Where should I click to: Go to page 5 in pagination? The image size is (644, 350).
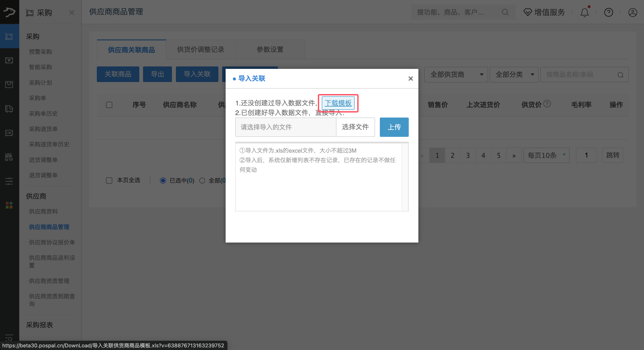pos(499,155)
